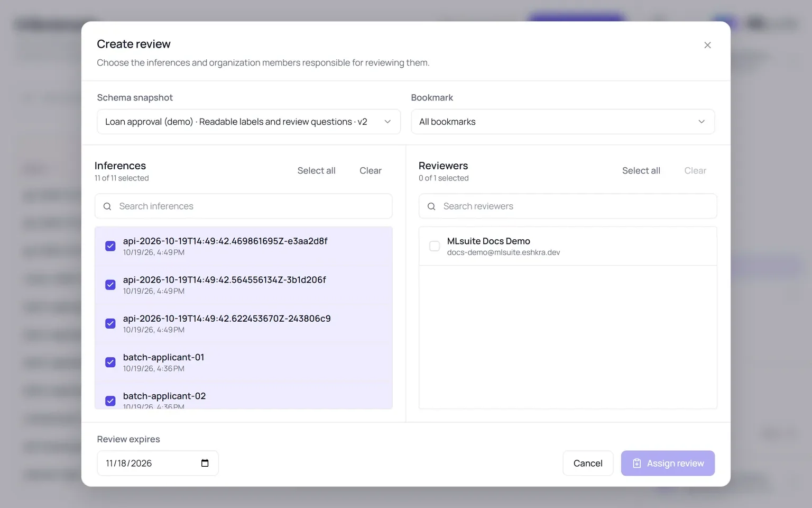Click the clipboard icon on Assign review
The height and width of the screenshot is (508, 812).
click(x=637, y=463)
